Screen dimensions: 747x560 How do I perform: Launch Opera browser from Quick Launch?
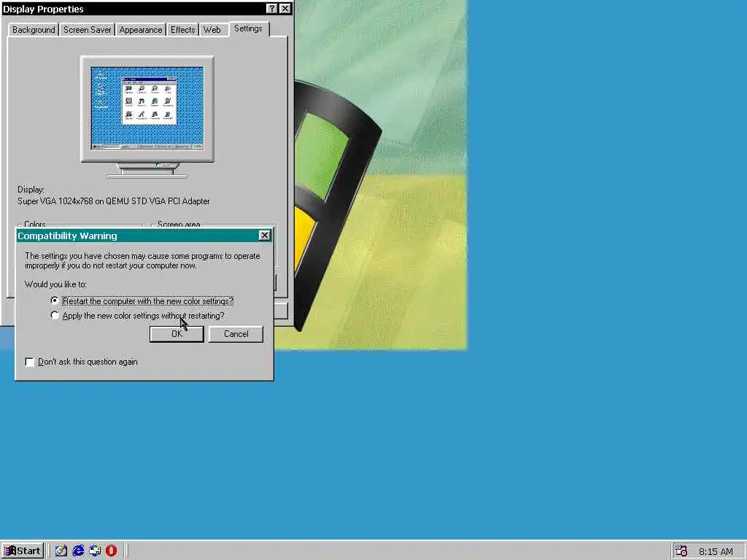pos(111,551)
